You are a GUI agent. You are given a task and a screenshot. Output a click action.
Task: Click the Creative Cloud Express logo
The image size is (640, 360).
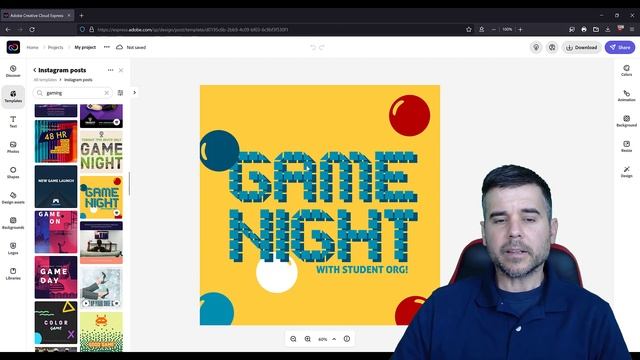click(13, 47)
